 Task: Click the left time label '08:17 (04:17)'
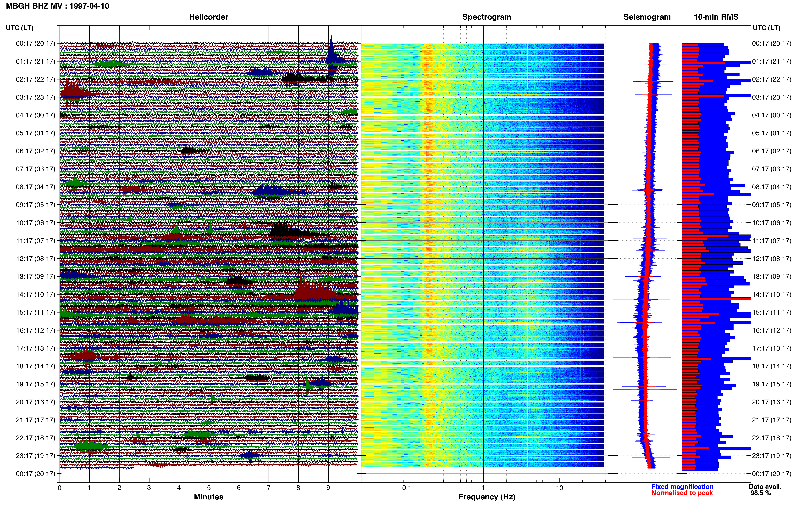36,187
